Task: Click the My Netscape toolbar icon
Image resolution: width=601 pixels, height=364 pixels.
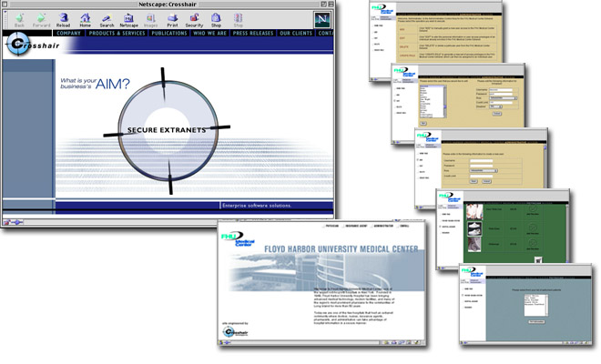Action: coord(128,20)
